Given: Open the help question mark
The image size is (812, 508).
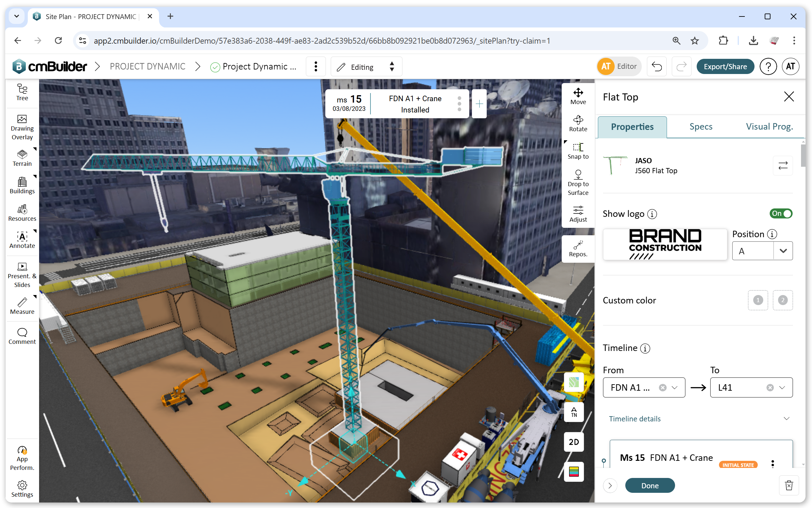Looking at the screenshot, I should click(x=768, y=67).
